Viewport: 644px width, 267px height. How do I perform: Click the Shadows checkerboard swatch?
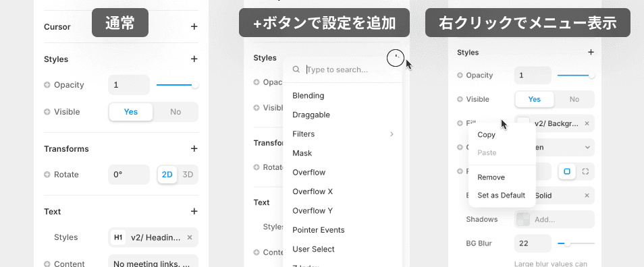coord(523,219)
